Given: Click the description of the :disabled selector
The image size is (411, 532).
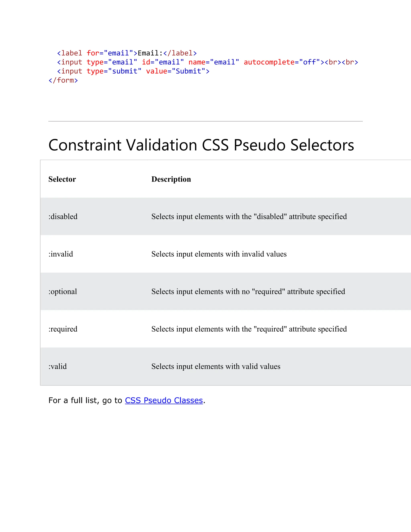Looking at the screenshot, I should (x=249, y=217).
